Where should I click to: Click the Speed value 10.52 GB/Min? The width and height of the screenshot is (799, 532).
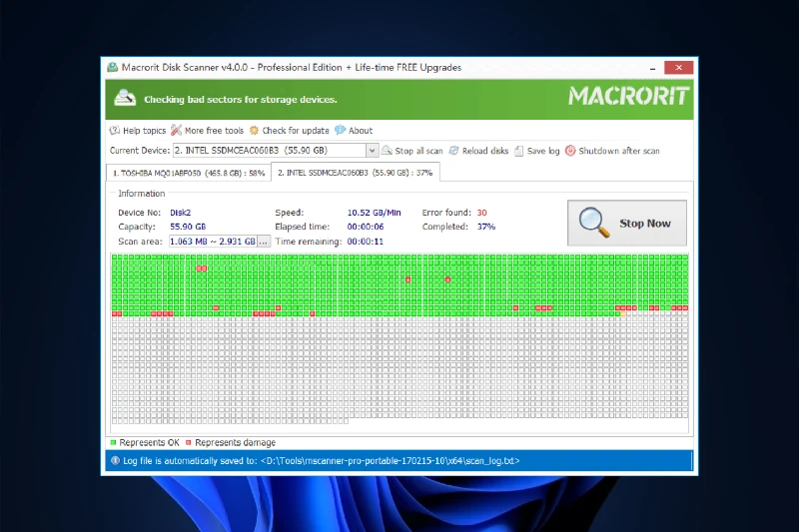coord(374,213)
